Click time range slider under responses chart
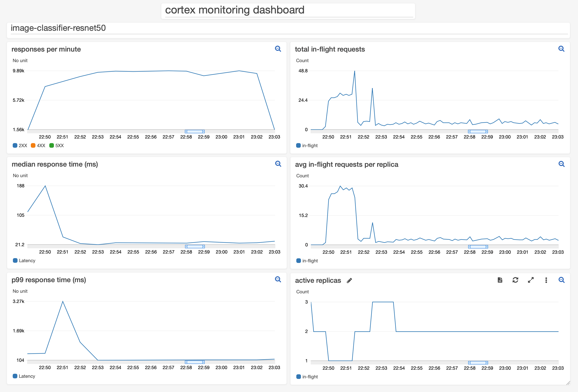Screen dimensions: 578x392 [x=194, y=131]
